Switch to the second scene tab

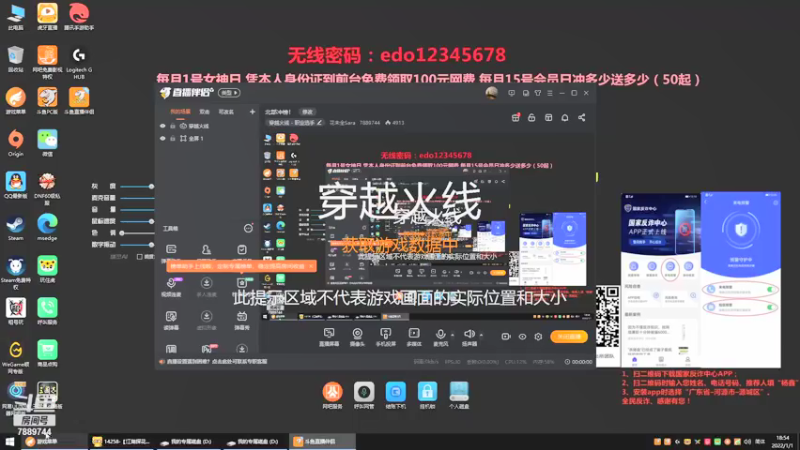[204, 112]
